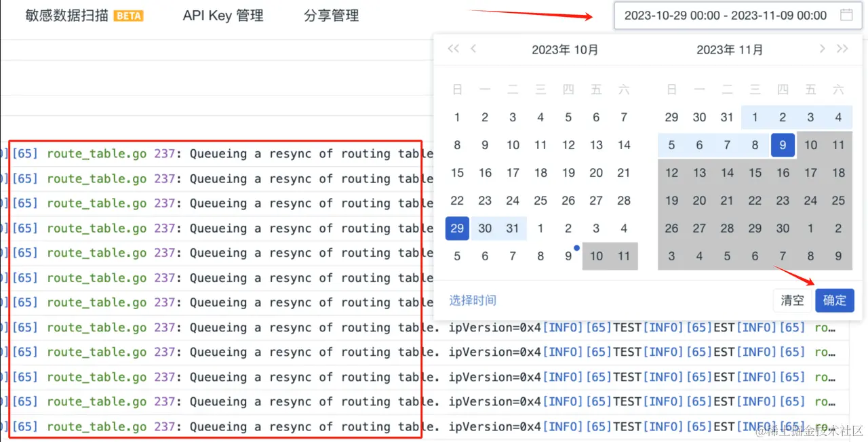Jump to next year with double-right arrow
This screenshot has height=442, width=868.
click(842, 49)
